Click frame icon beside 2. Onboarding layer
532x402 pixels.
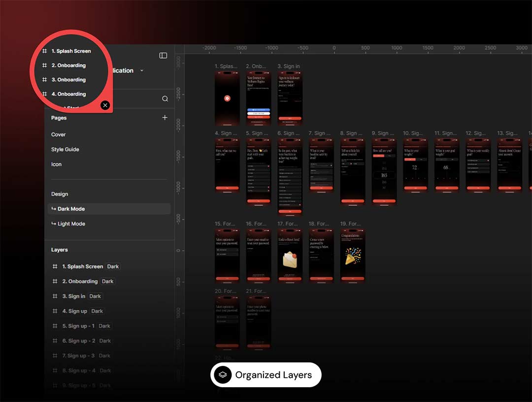pyautogui.click(x=55, y=281)
